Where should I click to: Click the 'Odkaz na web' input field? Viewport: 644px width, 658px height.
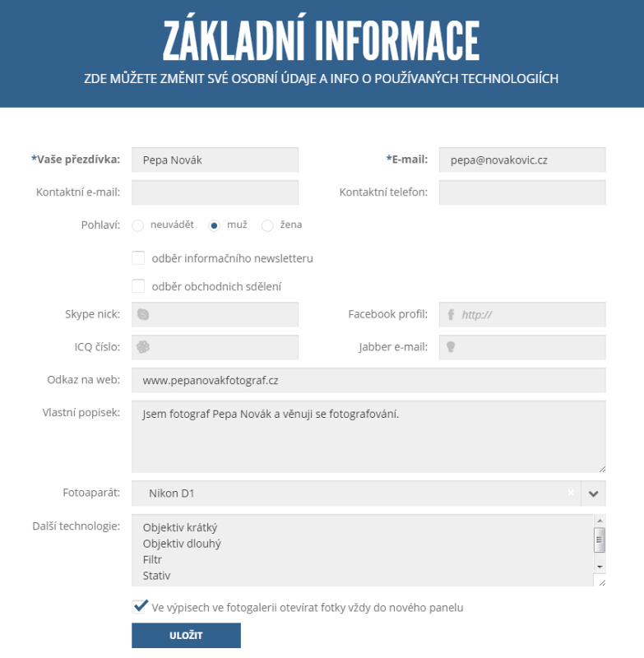(368, 381)
